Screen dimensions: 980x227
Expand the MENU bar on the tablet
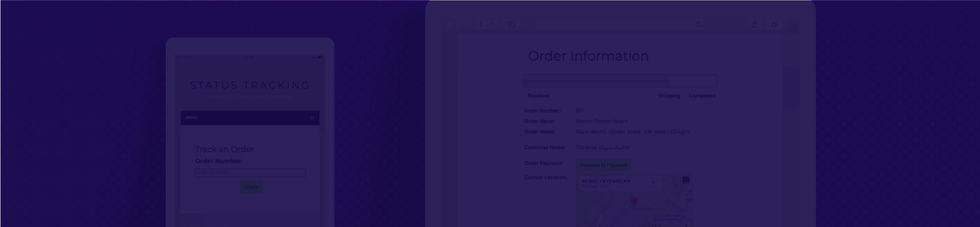[x=250, y=118]
